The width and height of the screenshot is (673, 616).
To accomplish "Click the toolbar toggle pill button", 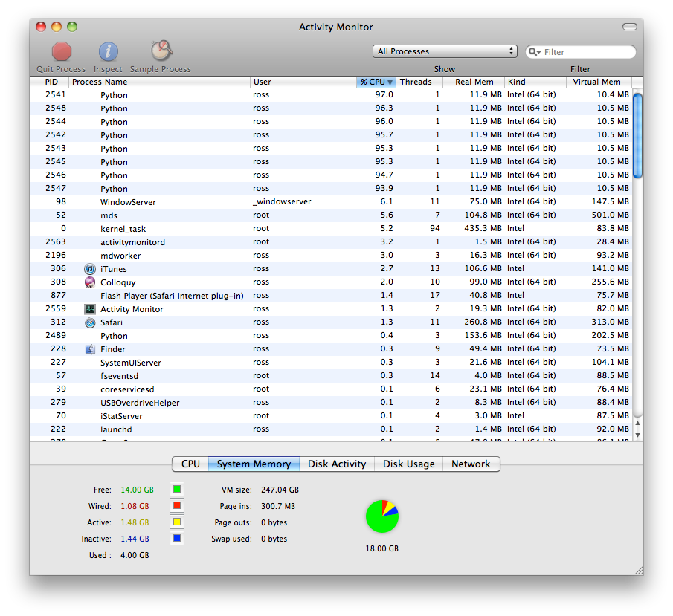I will click(629, 27).
